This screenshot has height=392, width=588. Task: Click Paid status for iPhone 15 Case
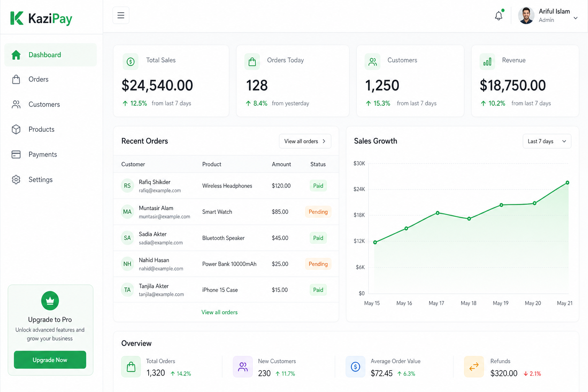pyautogui.click(x=318, y=290)
